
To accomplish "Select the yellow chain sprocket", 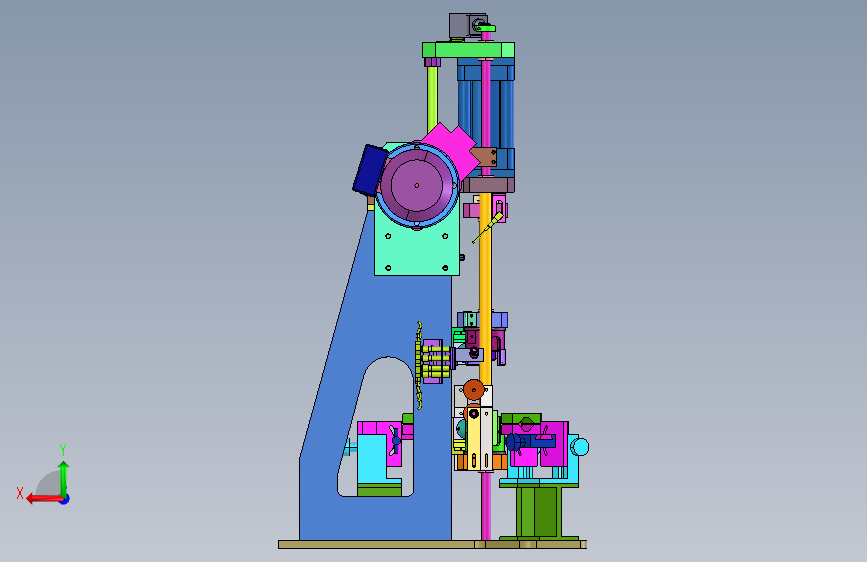I will pos(419,365).
